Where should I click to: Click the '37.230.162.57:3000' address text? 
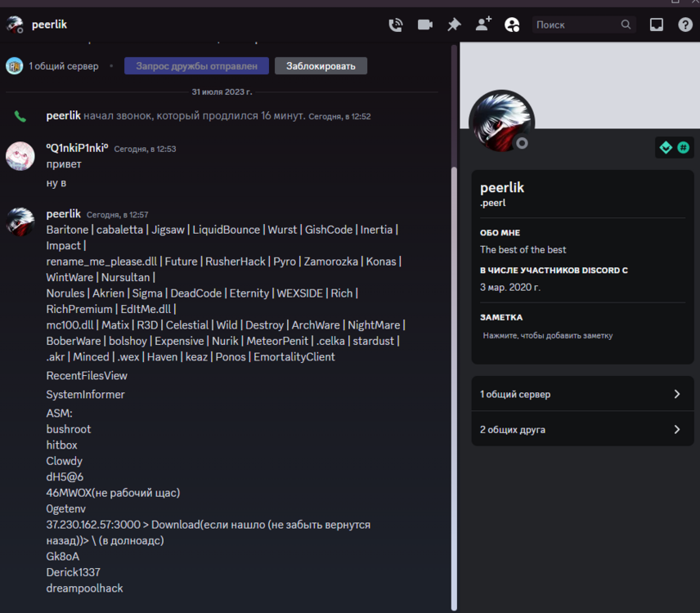pyautogui.click(x=93, y=525)
